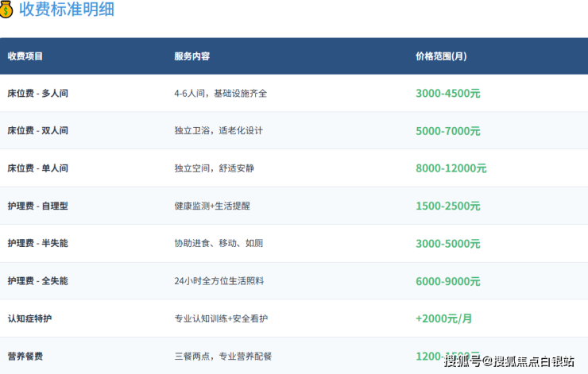Select the 护理费 - 半失能 row label
This screenshot has width=588, height=374.
(x=37, y=243)
